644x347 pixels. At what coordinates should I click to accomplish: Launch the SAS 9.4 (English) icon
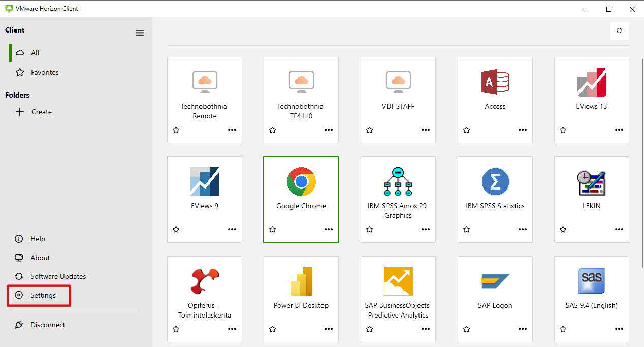click(592, 281)
